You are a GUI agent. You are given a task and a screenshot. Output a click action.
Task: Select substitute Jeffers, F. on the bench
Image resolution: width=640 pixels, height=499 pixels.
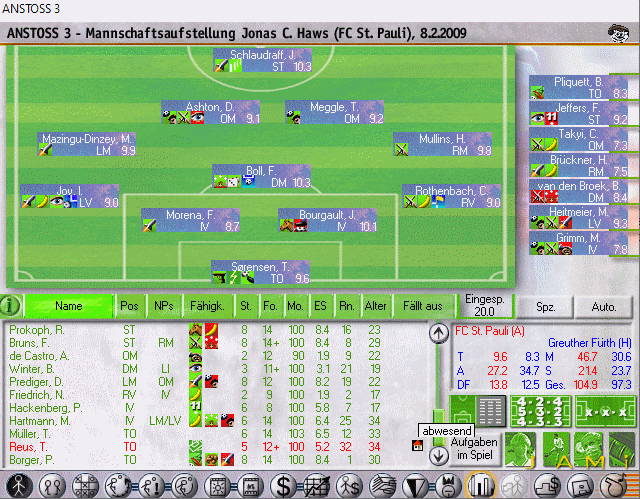579,113
